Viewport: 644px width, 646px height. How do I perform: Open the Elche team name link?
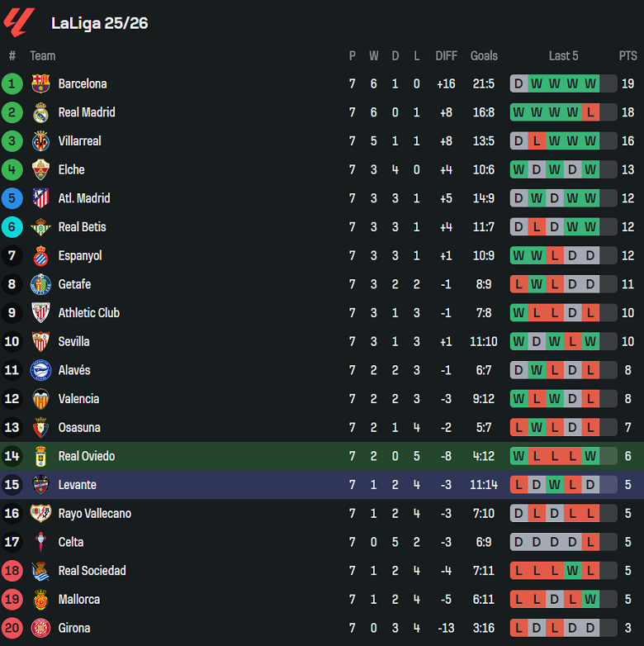click(x=72, y=169)
